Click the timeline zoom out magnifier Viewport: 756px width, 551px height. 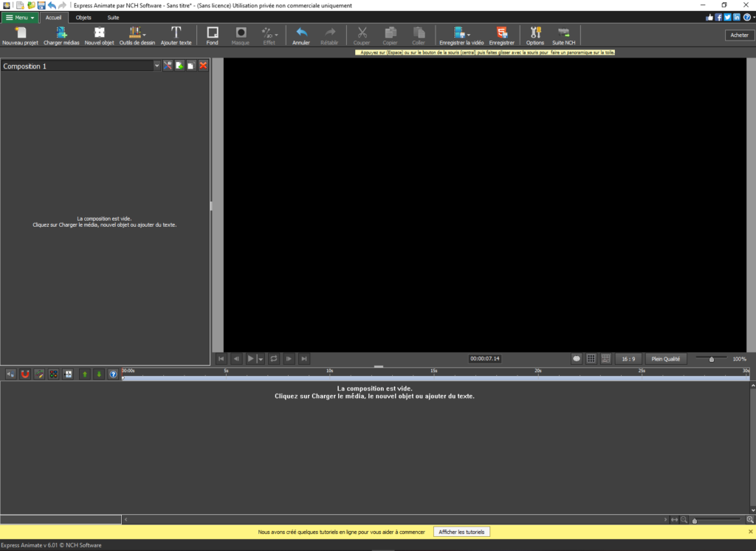[684, 520]
